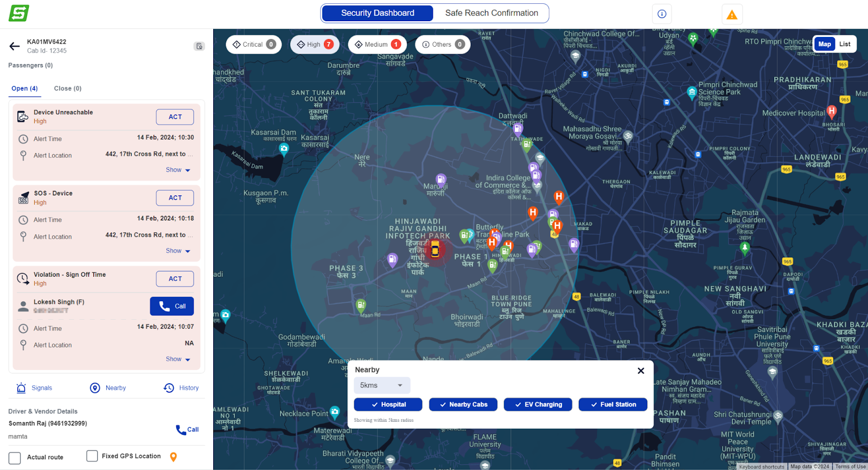Filter alerts by High severity
This screenshot has width=868, height=470.
pyautogui.click(x=315, y=45)
